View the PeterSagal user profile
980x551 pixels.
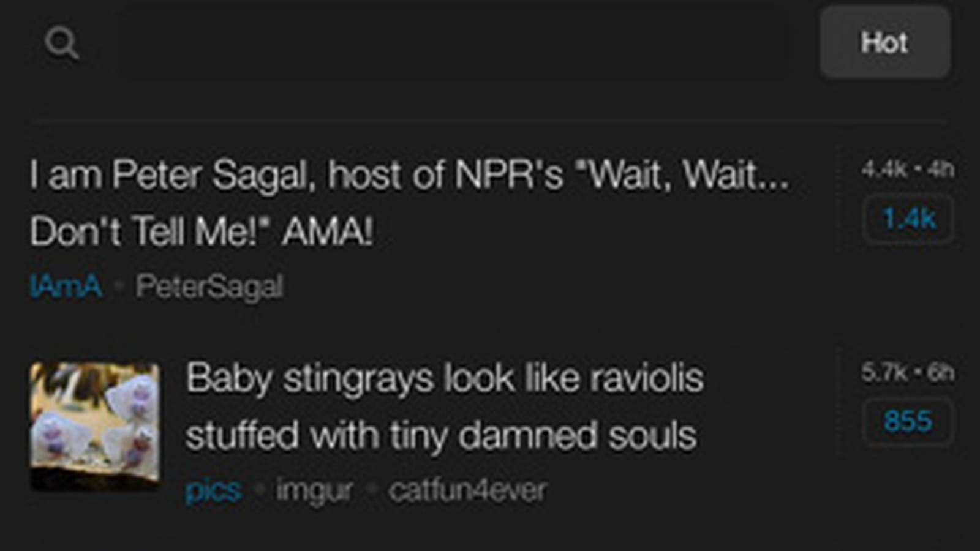[x=209, y=286]
